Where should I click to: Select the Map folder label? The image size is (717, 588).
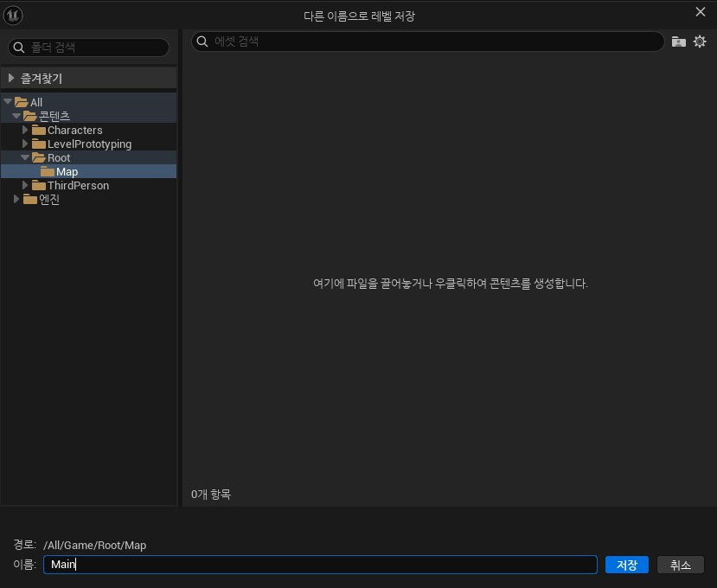[67, 172]
